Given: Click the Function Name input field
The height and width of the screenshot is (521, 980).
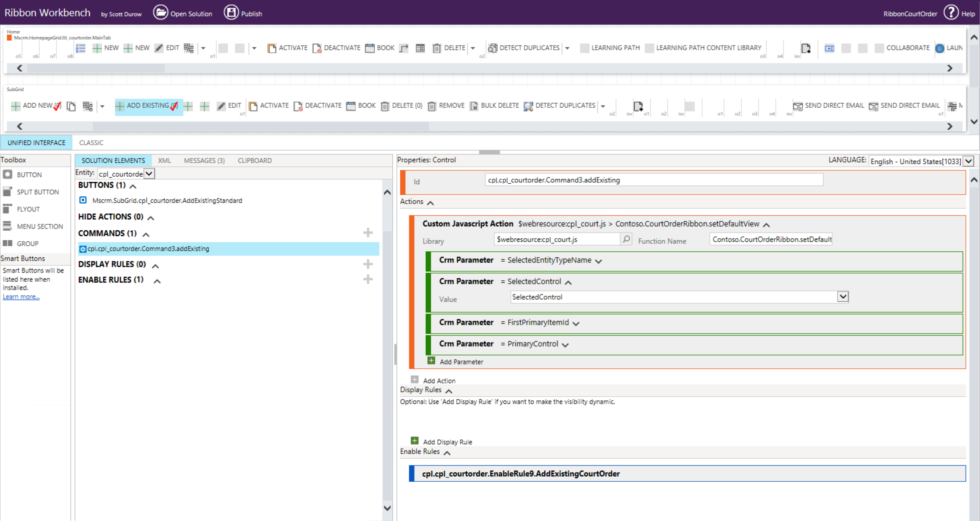Looking at the screenshot, I should tap(771, 239).
